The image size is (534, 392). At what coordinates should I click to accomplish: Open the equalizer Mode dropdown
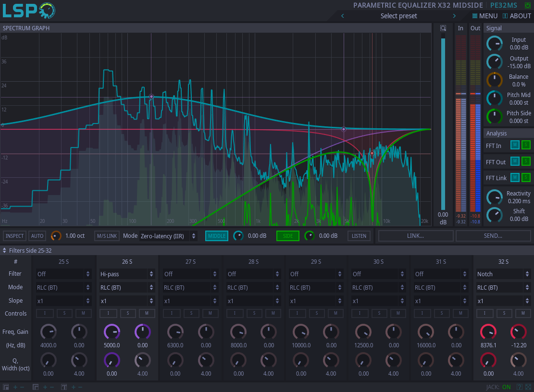point(168,236)
